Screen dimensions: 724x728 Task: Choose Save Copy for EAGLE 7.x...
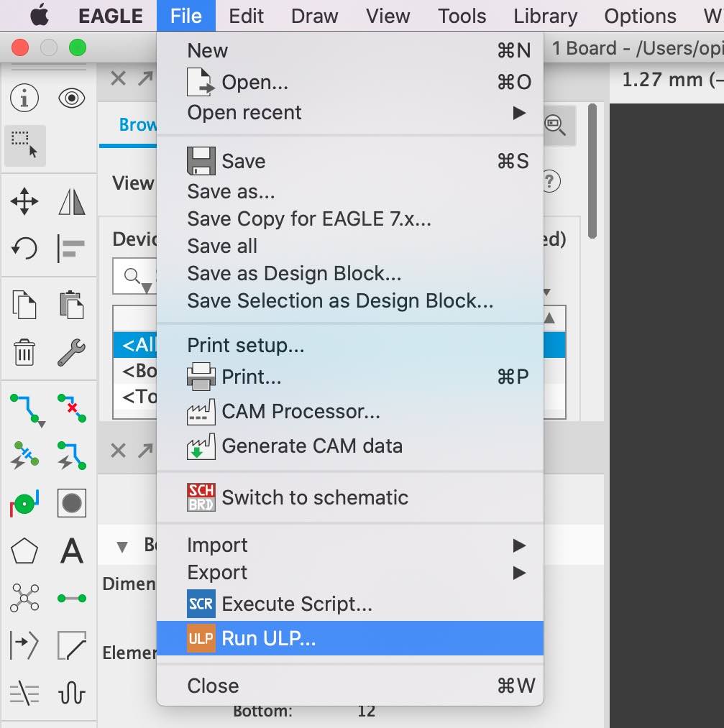(x=349, y=219)
